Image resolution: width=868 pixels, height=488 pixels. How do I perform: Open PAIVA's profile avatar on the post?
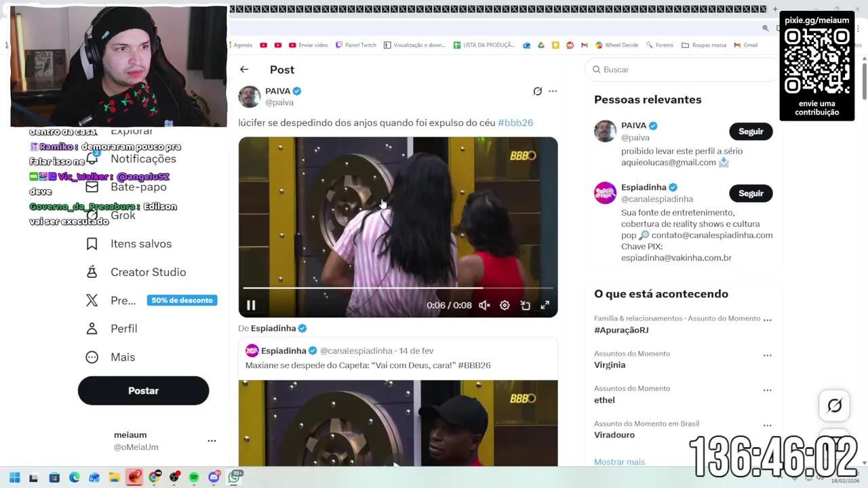pyautogui.click(x=250, y=96)
